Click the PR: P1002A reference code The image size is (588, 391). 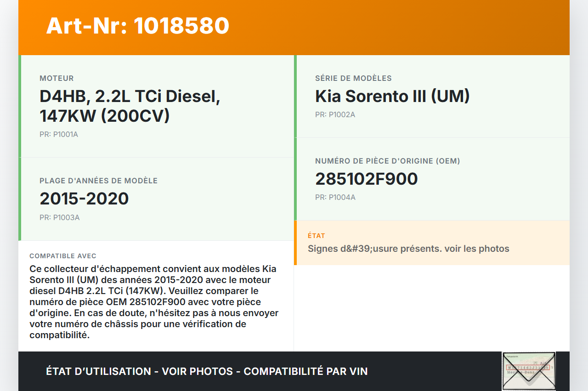[x=335, y=115]
